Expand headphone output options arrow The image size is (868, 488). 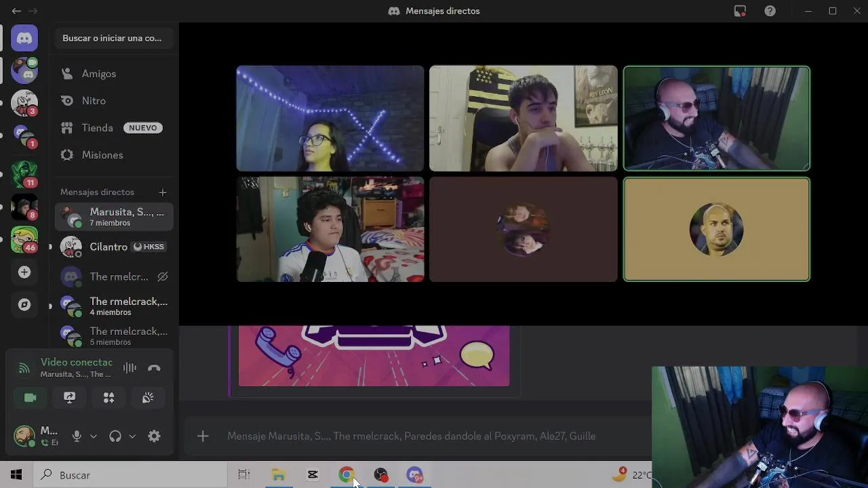[132, 436]
